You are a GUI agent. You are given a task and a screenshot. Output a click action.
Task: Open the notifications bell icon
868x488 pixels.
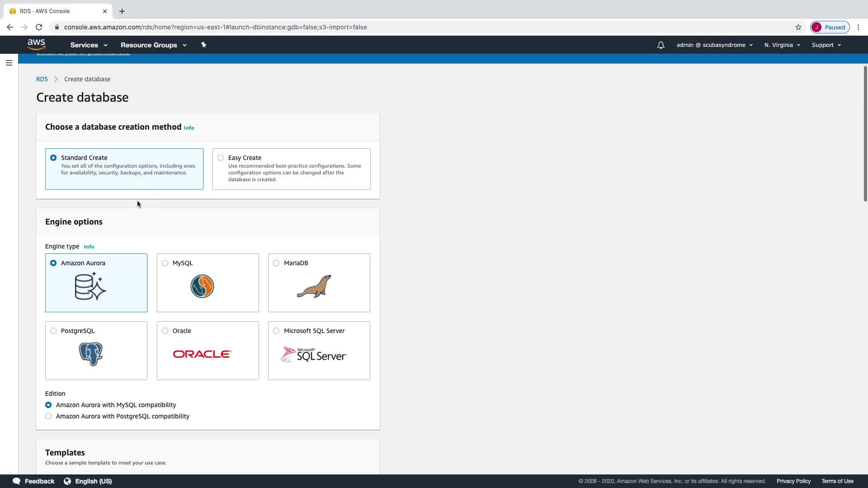[x=660, y=45]
